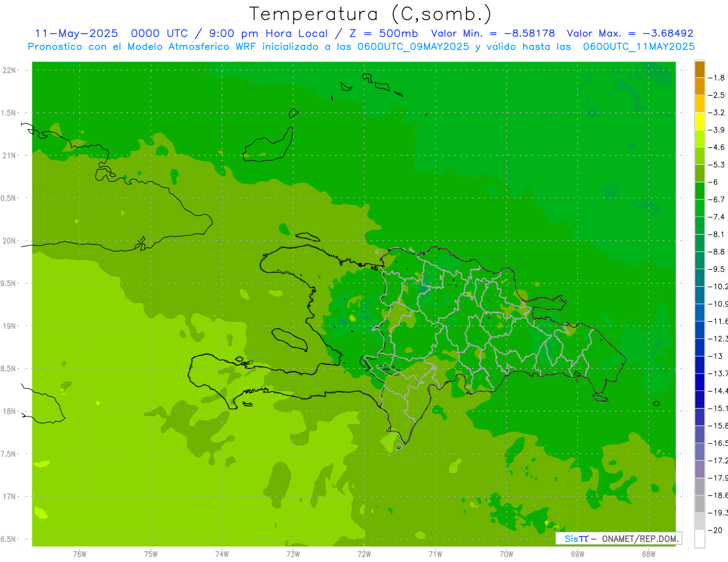This screenshot has width=728, height=562.
Task: Click the '-3.2' color scale value
Action: pyautogui.click(x=716, y=112)
